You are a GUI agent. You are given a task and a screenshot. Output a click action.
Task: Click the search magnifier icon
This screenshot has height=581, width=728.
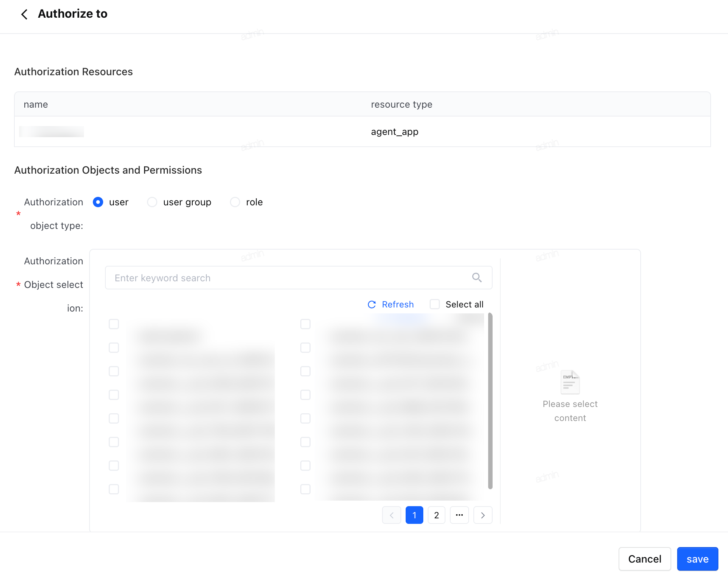click(477, 278)
